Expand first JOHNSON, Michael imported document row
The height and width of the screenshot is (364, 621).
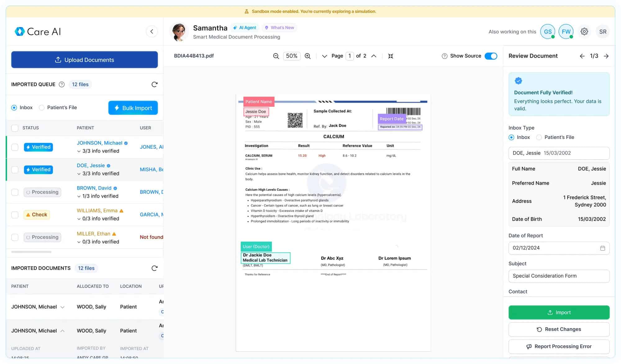coord(62,307)
